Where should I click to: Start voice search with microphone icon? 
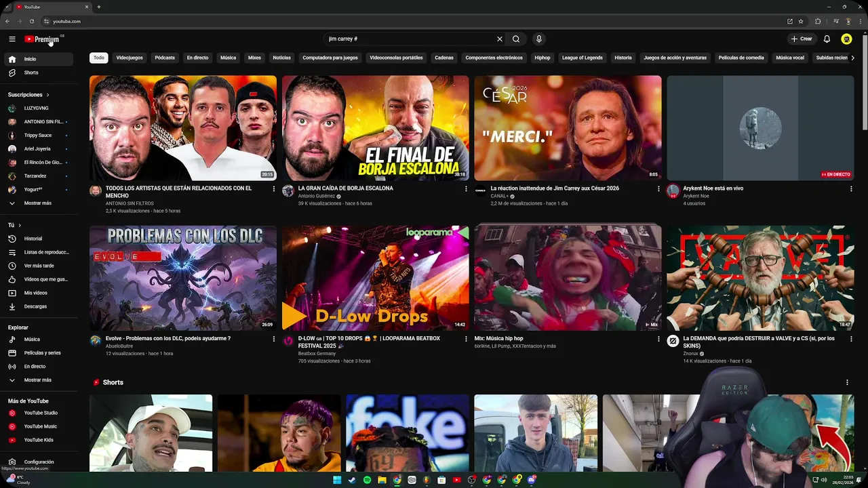click(539, 39)
